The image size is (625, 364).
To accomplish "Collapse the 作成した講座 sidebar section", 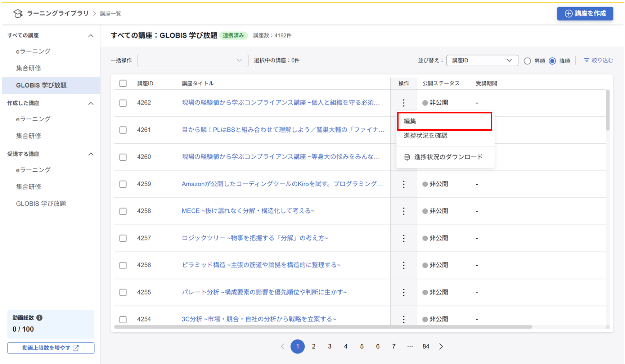I will (91, 103).
